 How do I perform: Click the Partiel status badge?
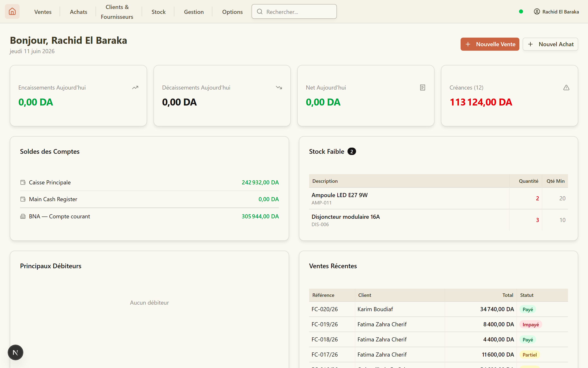pyautogui.click(x=530, y=355)
